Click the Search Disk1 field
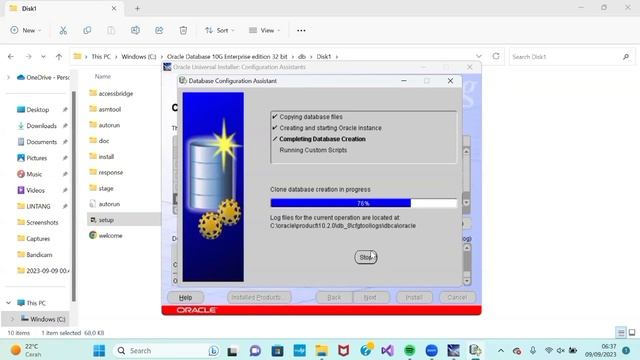Viewport: 640px width, 360px height. [571, 56]
